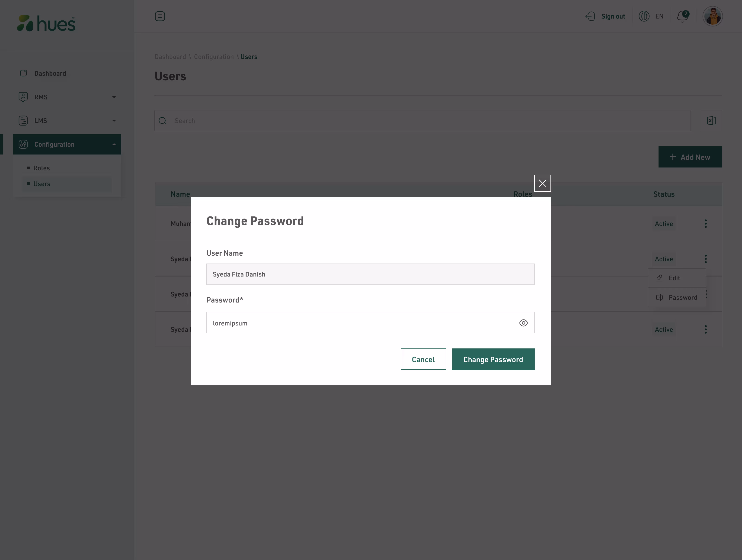Sort by the Roles column header

coord(523,194)
